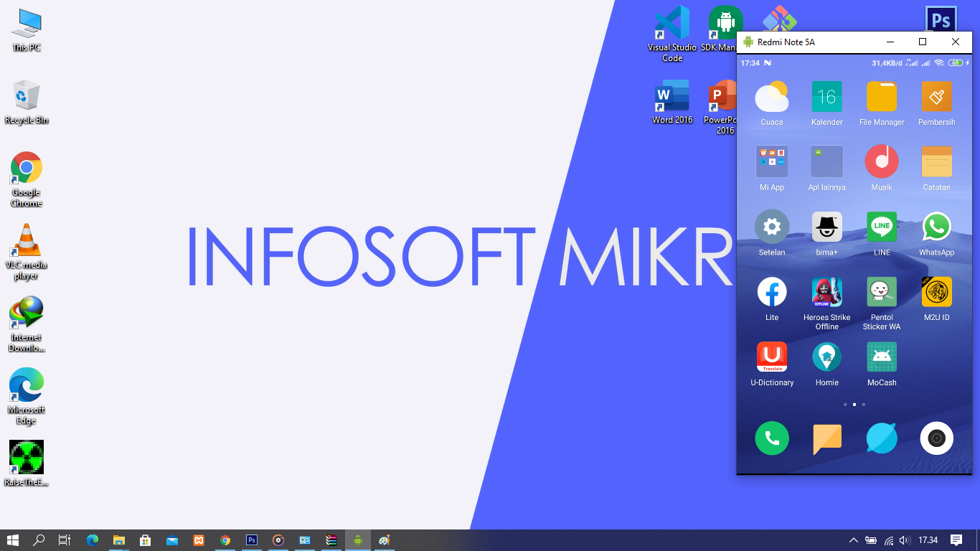The image size is (980, 551).
Task: Open the Action Center notifications icon
Action: (x=956, y=540)
